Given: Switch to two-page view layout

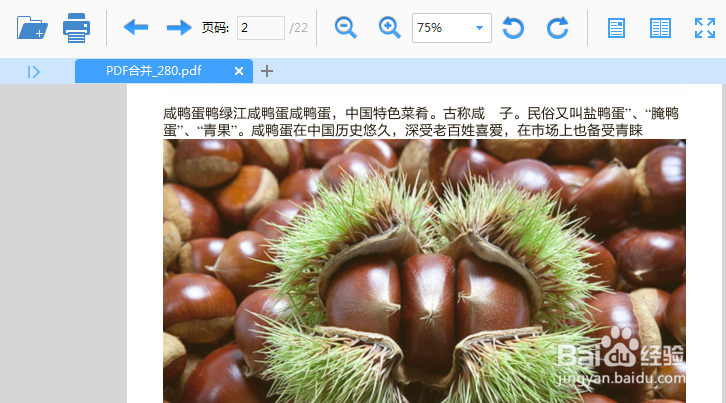Looking at the screenshot, I should (660, 28).
